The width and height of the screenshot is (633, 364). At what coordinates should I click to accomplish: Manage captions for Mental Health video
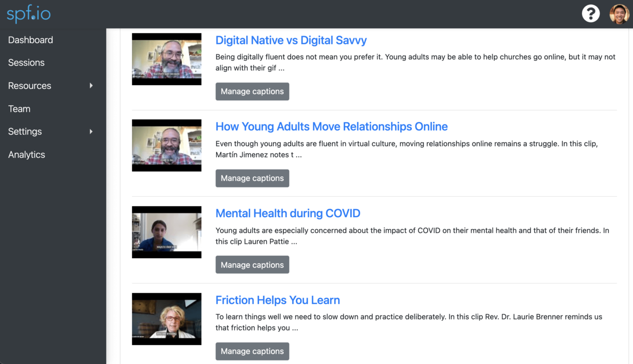[252, 265]
